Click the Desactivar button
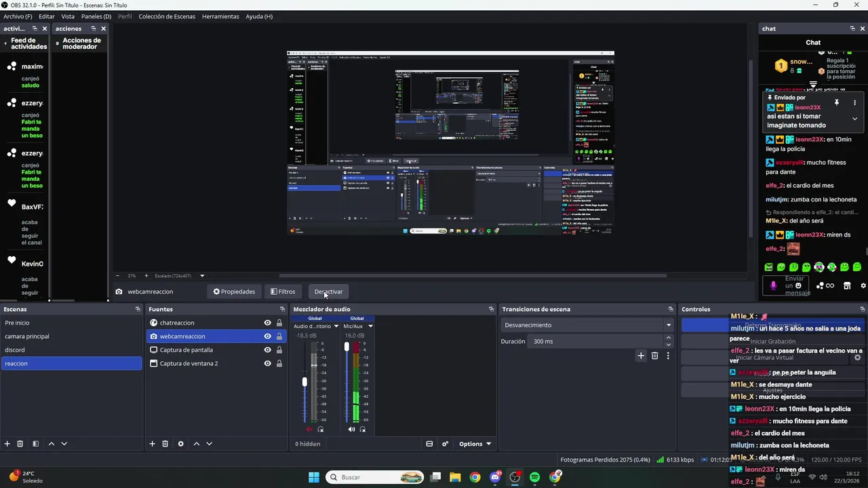Viewport: 868px width, 488px height. pyautogui.click(x=328, y=291)
